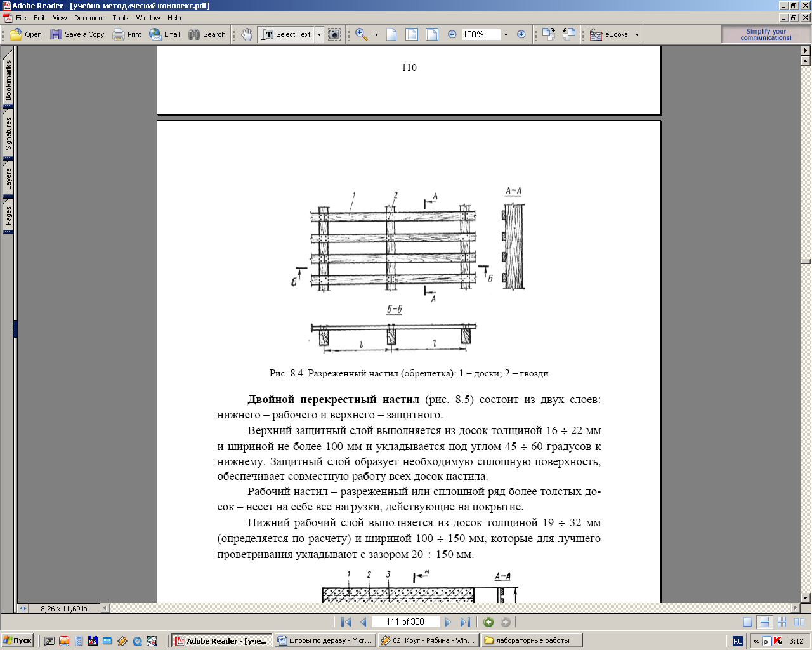812x650 pixels.
Task: Enable Single Page layout view
Action: (x=748, y=622)
